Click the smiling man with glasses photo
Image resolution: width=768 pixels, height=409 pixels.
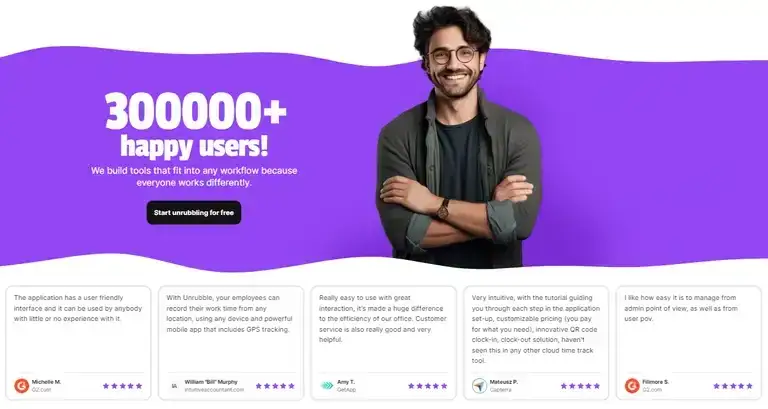click(459, 135)
